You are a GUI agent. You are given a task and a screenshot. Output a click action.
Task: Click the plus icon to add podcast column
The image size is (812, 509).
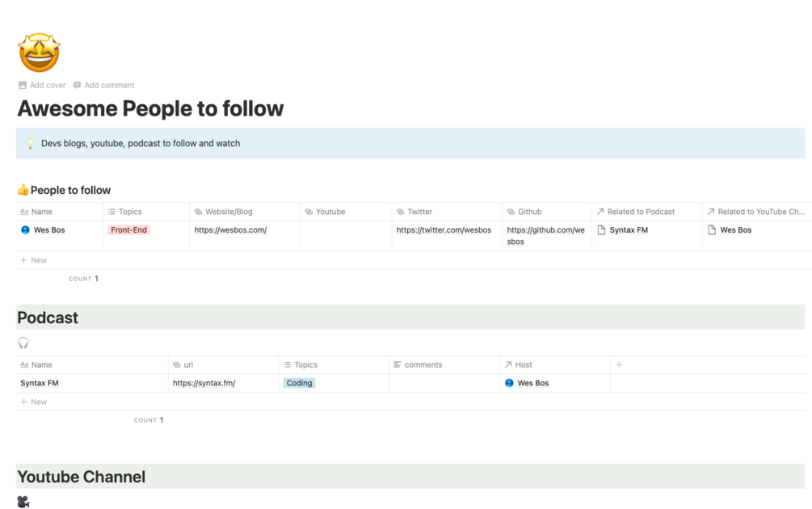pyautogui.click(x=619, y=365)
